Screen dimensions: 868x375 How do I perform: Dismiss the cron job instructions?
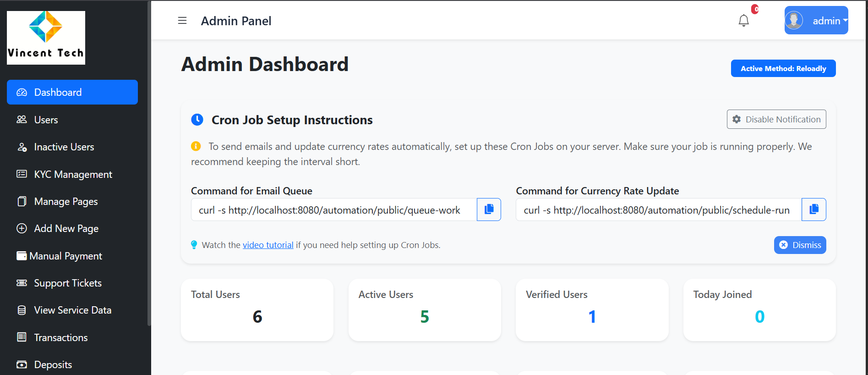tap(800, 245)
